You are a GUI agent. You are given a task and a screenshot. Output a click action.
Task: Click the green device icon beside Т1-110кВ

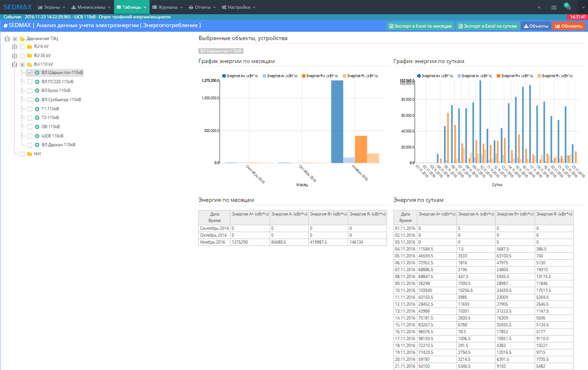pos(37,109)
